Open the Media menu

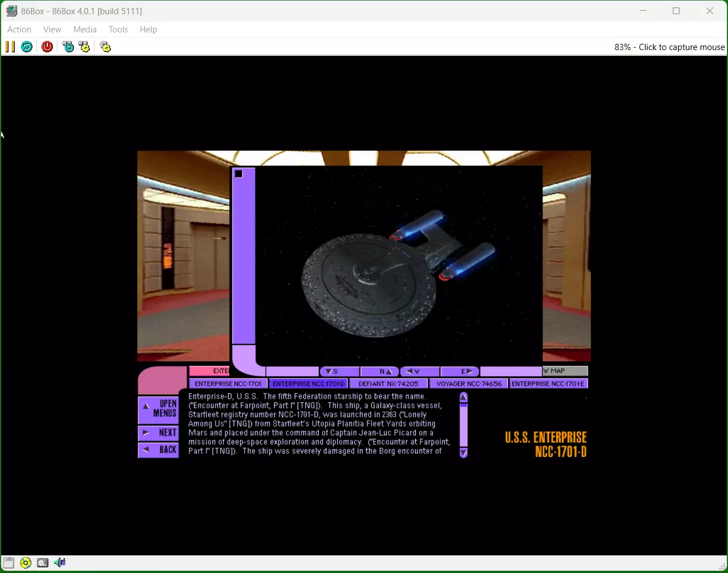85,30
